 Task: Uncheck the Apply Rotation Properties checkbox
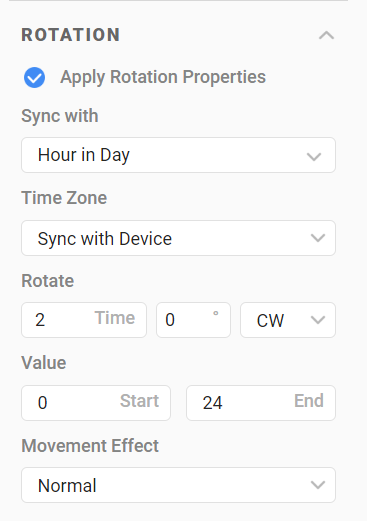[34, 77]
